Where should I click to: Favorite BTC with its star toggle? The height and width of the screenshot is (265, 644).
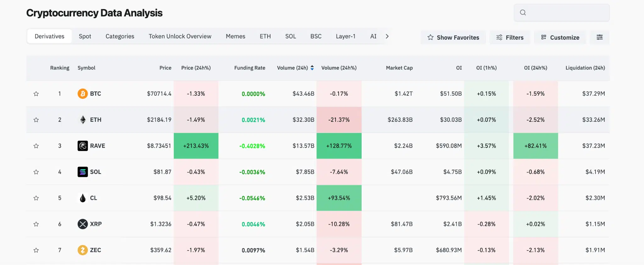click(x=36, y=94)
